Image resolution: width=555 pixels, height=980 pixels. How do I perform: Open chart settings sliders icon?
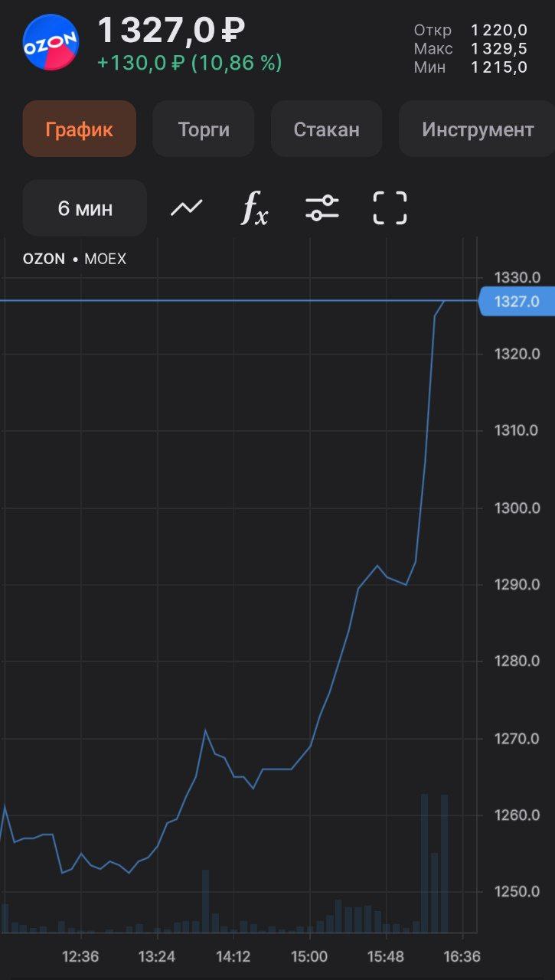point(322,207)
